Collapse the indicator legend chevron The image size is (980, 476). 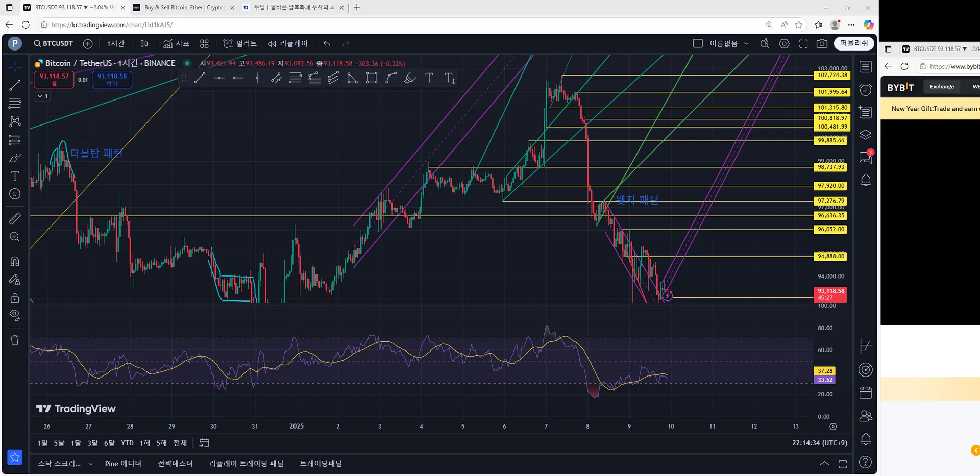pyautogui.click(x=40, y=96)
